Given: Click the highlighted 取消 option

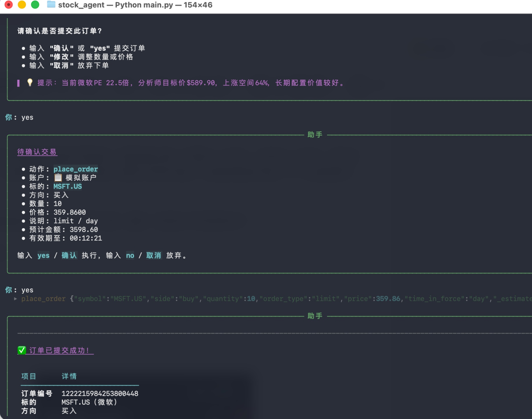Looking at the screenshot, I should pos(154,255).
